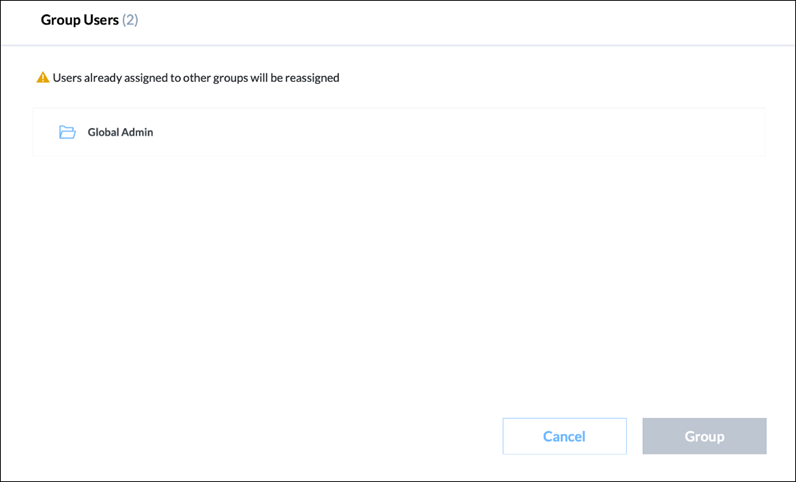Click Cancel to dismiss the Group Users dialog
The width and height of the screenshot is (796, 482).
[x=565, y=436]
